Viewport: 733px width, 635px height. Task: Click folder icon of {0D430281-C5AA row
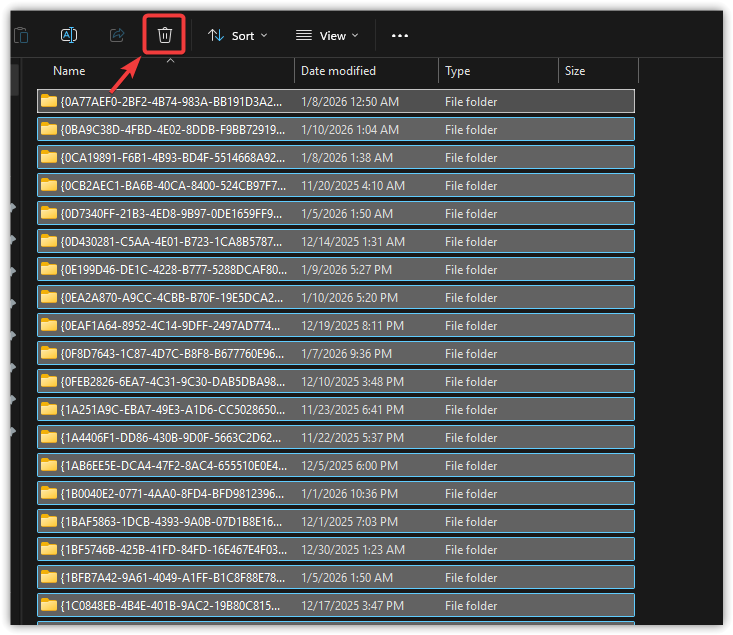point(49,241)
